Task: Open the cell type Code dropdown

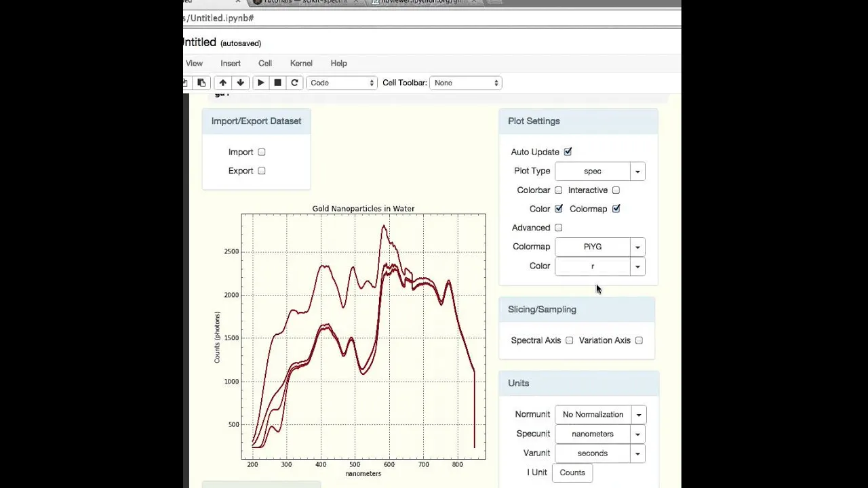Action: click(342, 83)
